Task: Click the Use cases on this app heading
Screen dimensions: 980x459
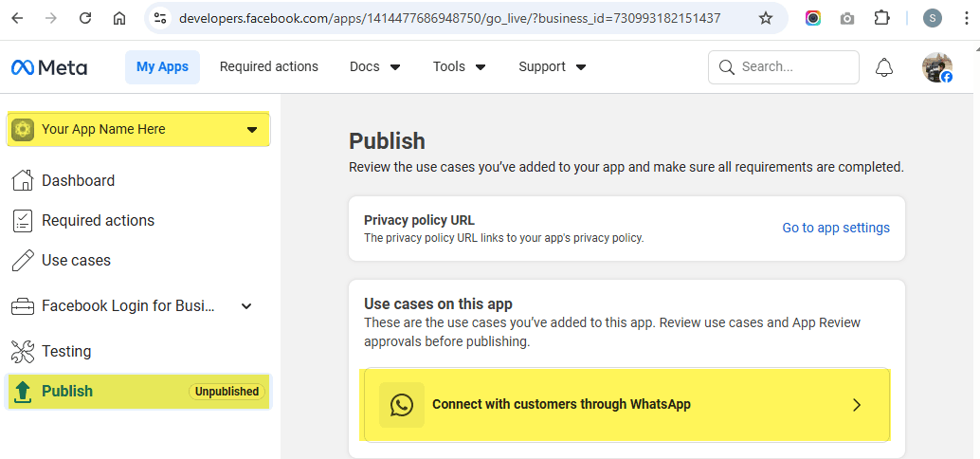Action: (x=438, y=304)
